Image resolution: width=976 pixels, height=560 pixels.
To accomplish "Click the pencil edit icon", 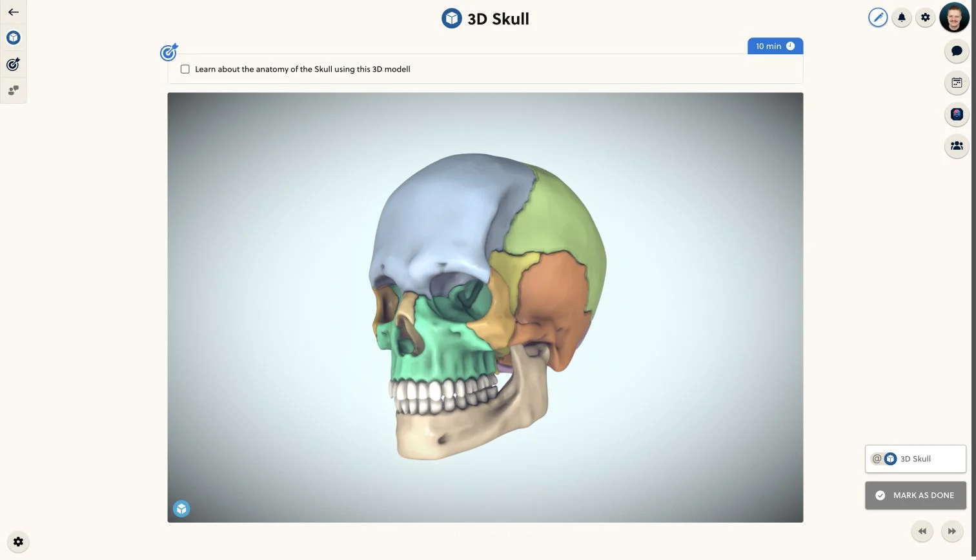I will (x=878, y=17).
